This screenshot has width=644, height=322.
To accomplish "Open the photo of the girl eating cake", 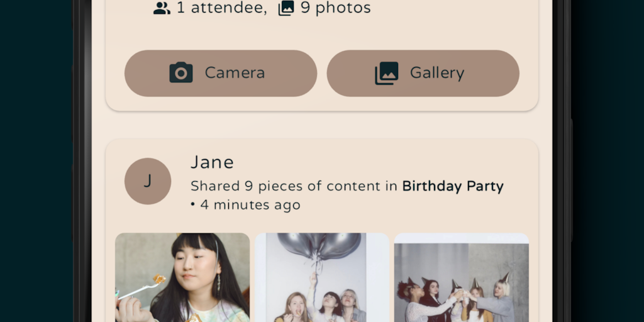I will pyautogui.click(x=182, y=277).
